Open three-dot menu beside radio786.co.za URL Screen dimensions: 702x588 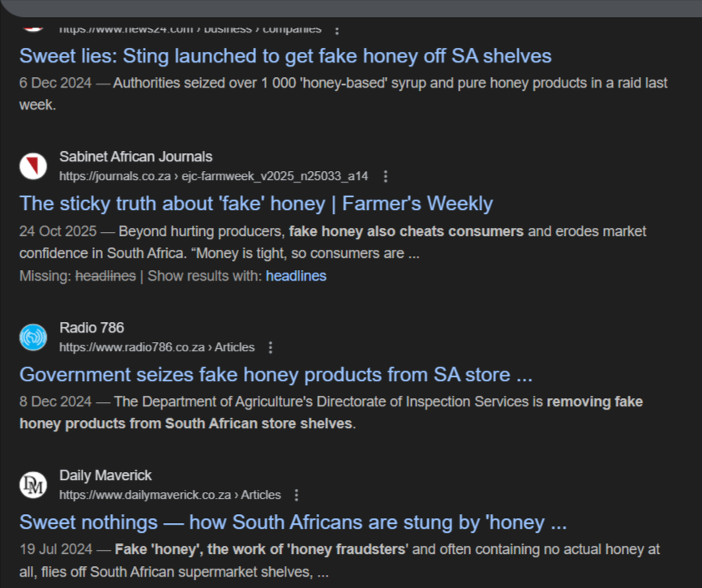[271, 347]
